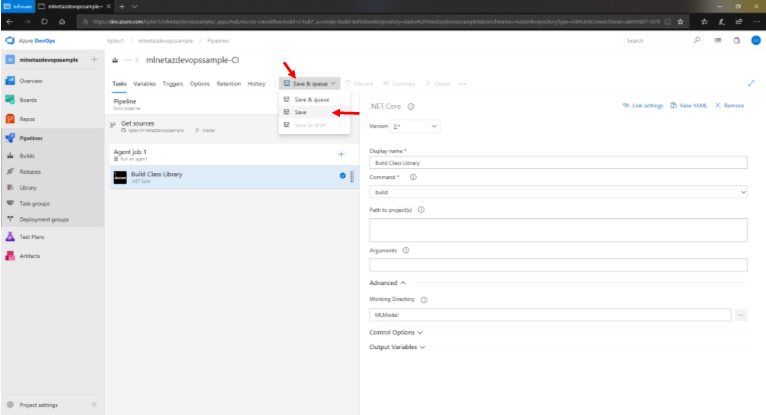Click the Artifacts sidebar icon
This screenshot has width=766, height=415.
(9, 256)
